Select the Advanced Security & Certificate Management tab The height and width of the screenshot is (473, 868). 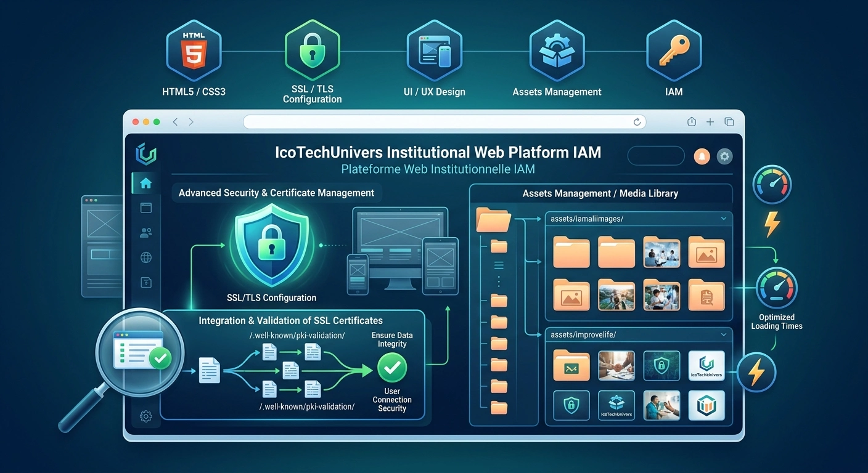(x=276, y=193)
